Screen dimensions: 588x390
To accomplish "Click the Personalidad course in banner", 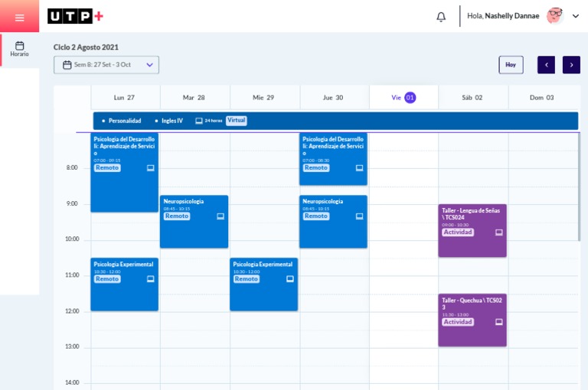I will click(124, 121).
